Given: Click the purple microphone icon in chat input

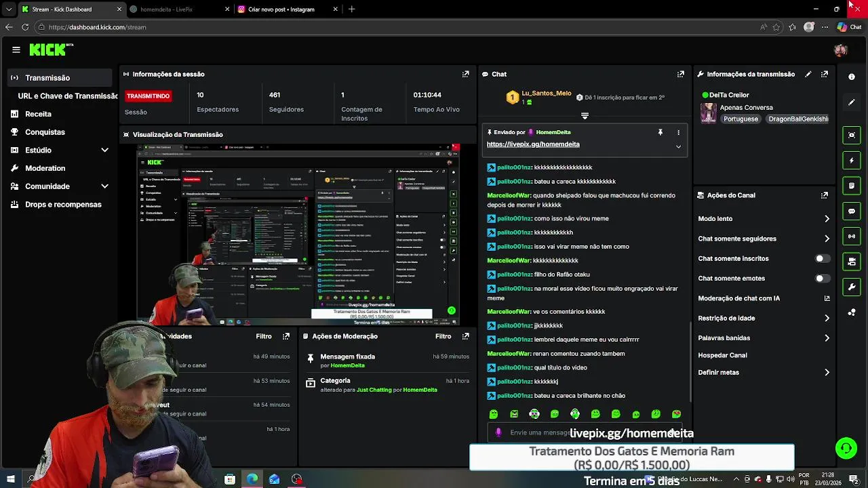Looking at the screenshot, I should coord(498,432).
